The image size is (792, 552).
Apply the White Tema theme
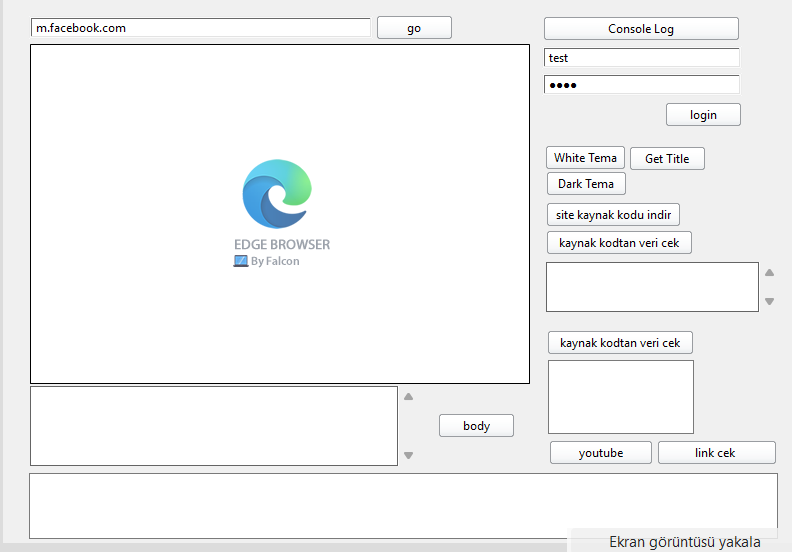coord(585,158)
